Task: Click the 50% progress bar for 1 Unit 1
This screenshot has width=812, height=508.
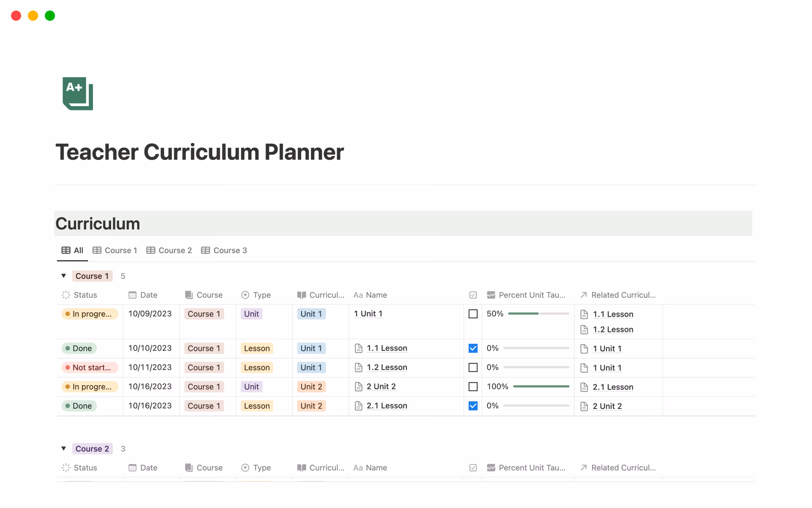Action: (x=538, y=314)
